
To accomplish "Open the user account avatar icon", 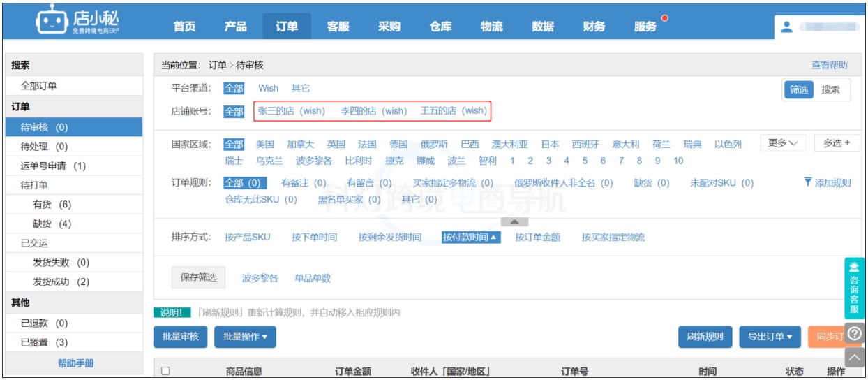I will point(787,27).
